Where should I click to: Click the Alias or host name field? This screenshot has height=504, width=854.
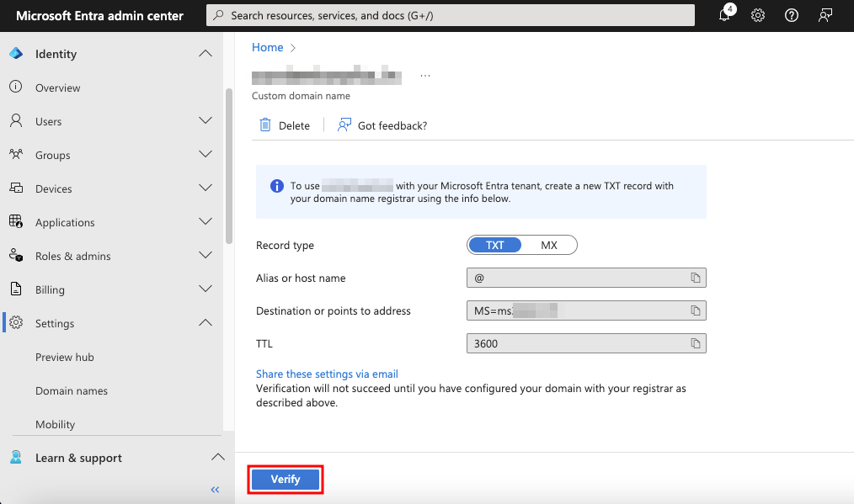click(586, 278)
